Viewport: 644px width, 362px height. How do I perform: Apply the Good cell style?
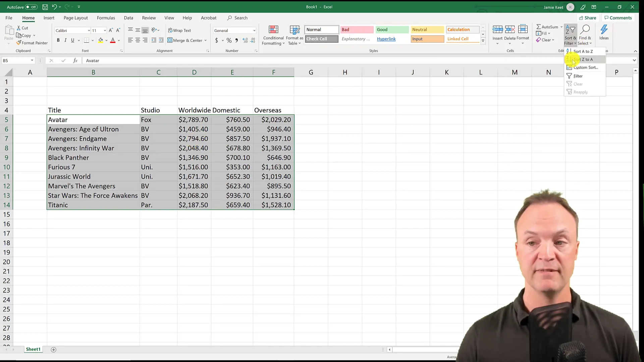click(392, 29)
